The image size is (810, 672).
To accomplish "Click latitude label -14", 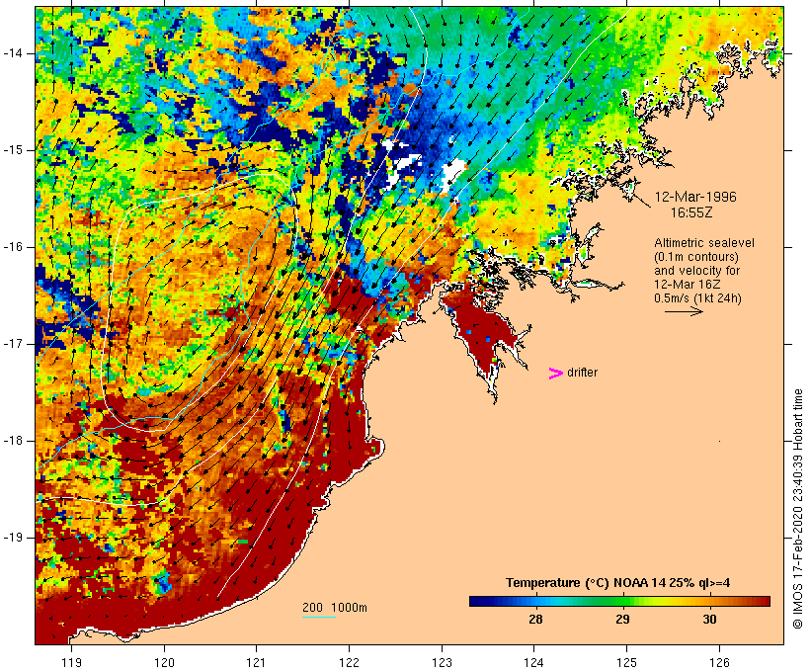I will pyautogui.click(x=12, y=53).
